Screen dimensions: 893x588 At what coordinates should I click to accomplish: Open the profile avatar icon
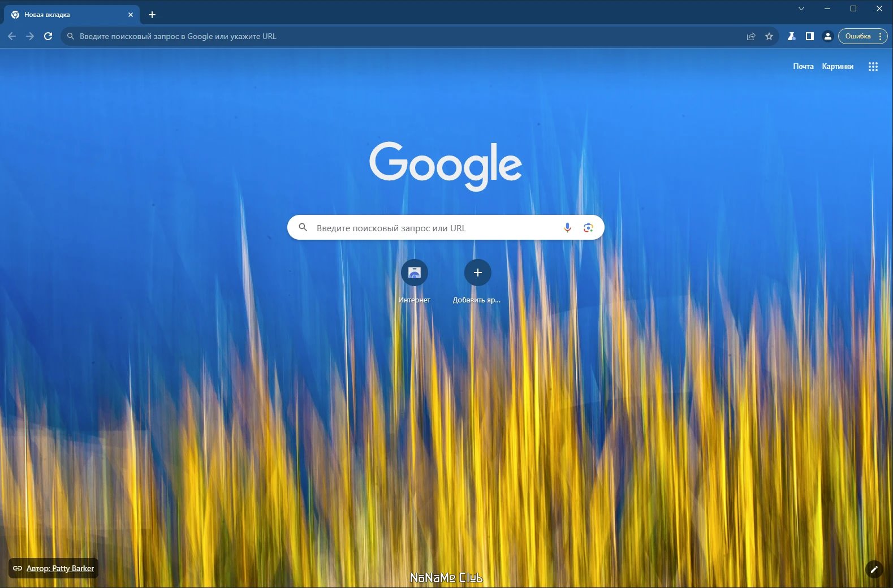tap(828, 36)
